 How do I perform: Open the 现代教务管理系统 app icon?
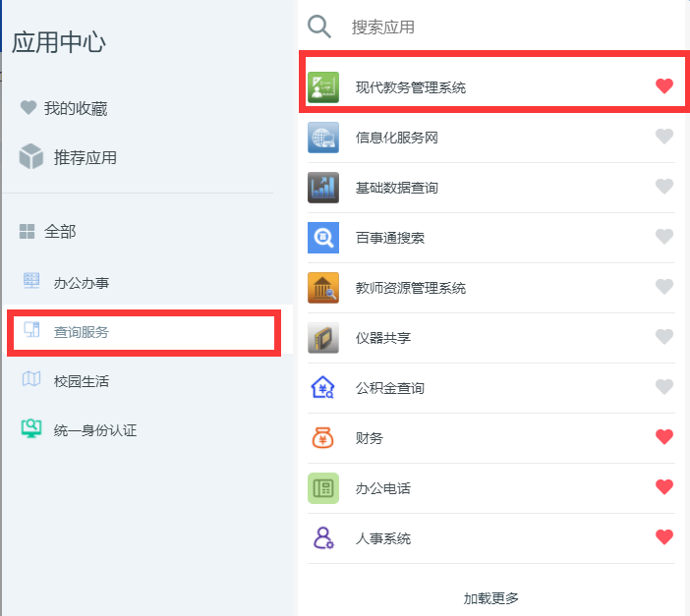323,87
